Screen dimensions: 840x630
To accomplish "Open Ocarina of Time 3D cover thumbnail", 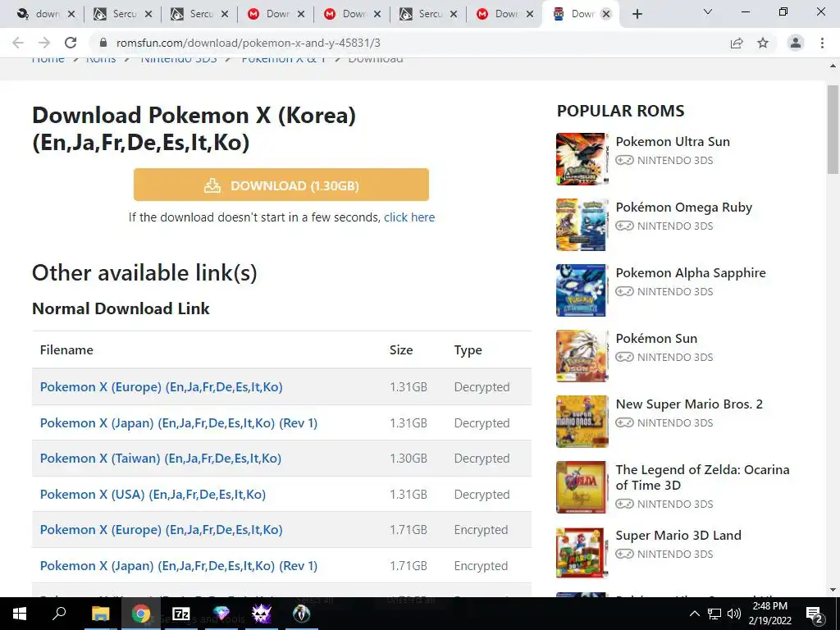I will coord(582,487).
